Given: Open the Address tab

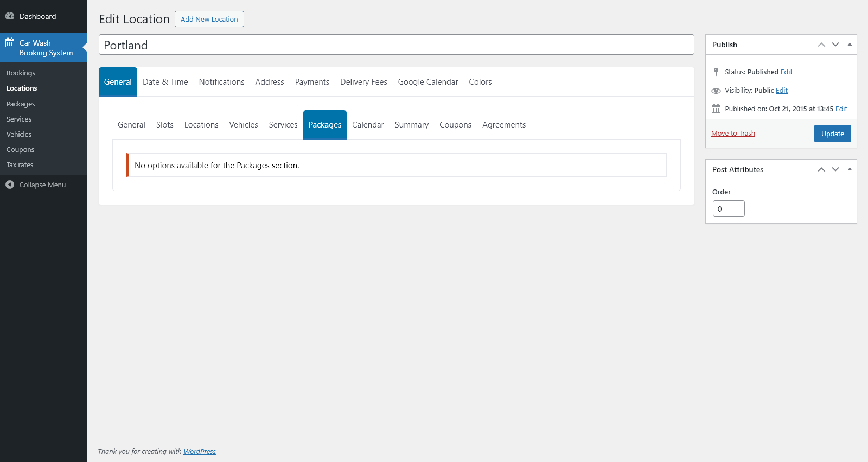Looking at the screenshot, I should pyautogui.click(x=270, y=82).
